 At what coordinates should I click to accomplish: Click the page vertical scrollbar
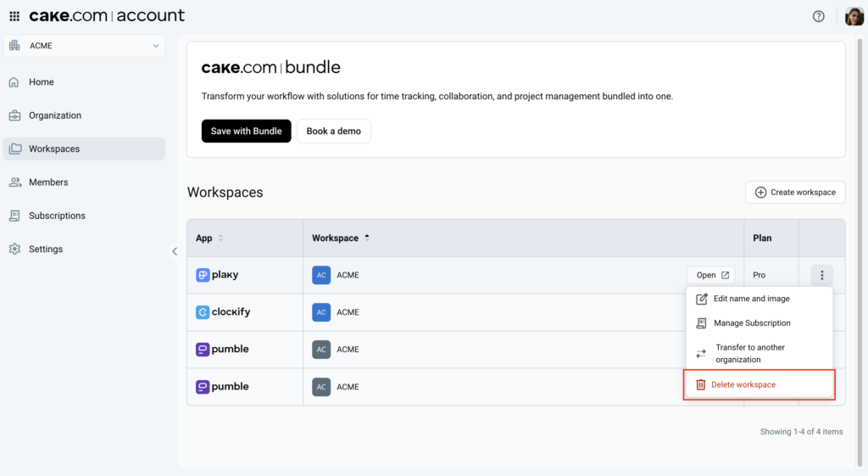coord(860,252)
